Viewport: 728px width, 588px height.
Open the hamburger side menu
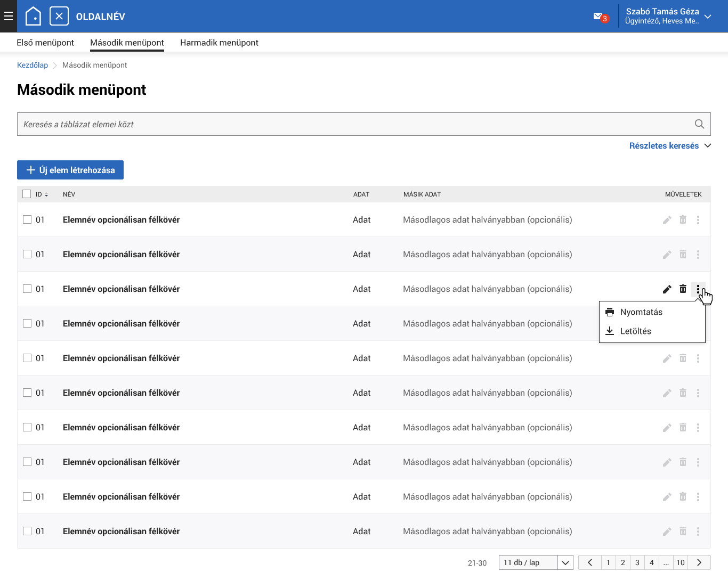coord(8,16)
